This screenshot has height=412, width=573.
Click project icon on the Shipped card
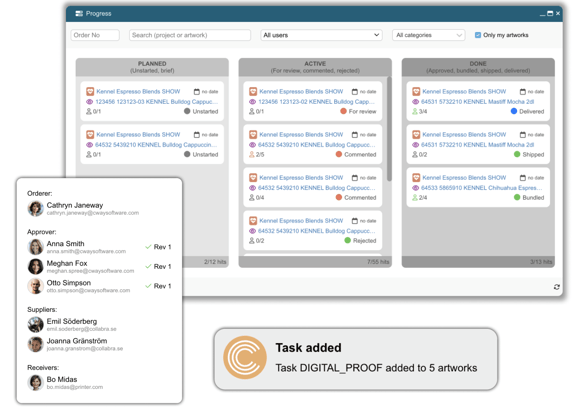pos(416,135)
